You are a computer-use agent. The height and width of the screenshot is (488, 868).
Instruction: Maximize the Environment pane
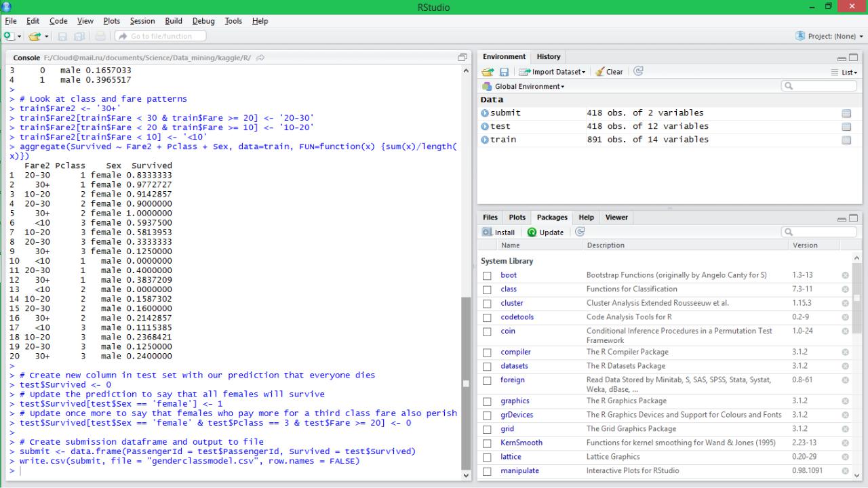pyautogui.click(x=853, y=58)
